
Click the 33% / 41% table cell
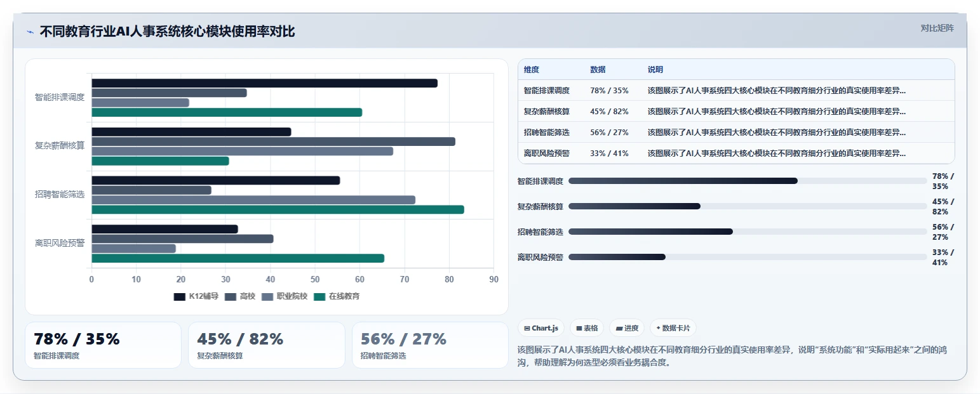click(x=609, y=153)
